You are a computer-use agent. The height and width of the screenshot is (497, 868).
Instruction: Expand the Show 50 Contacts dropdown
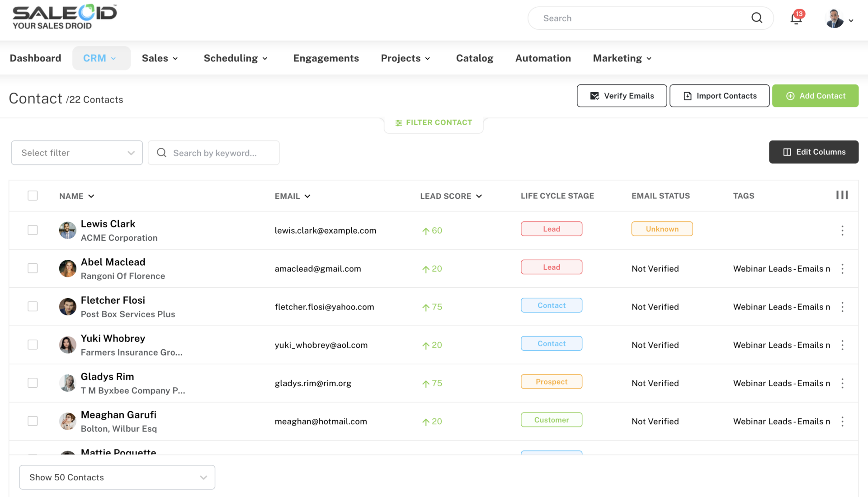(x=117, y=477)
